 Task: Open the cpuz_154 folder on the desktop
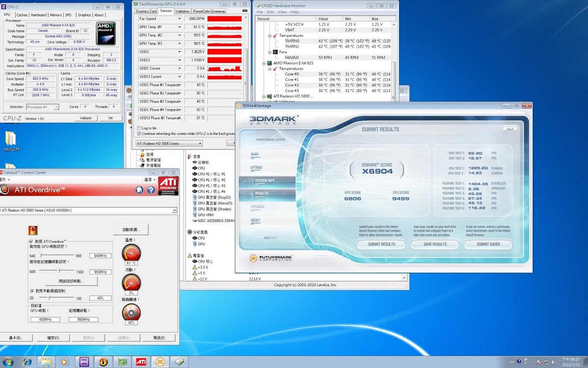pyautogui.click(x=11, y=141)
